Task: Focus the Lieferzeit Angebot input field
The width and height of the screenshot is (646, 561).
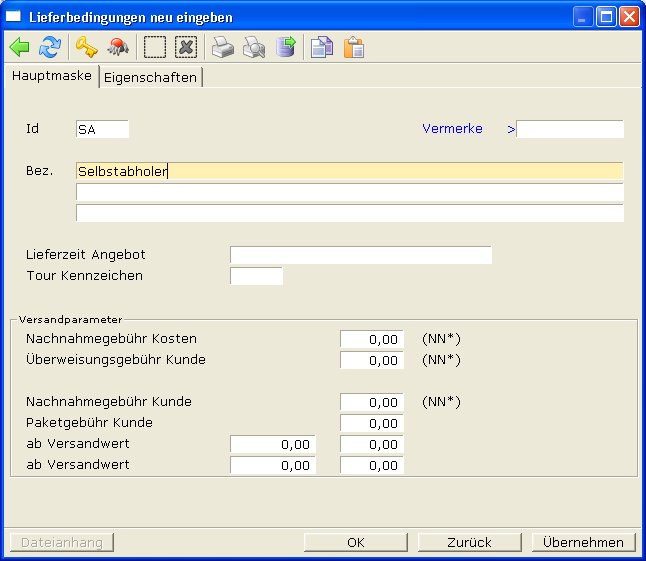Action: coord(360,255)
